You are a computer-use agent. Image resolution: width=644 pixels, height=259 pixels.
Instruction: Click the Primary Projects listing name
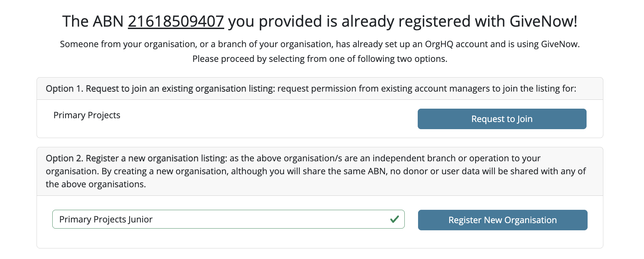click(x=87, y=115)
